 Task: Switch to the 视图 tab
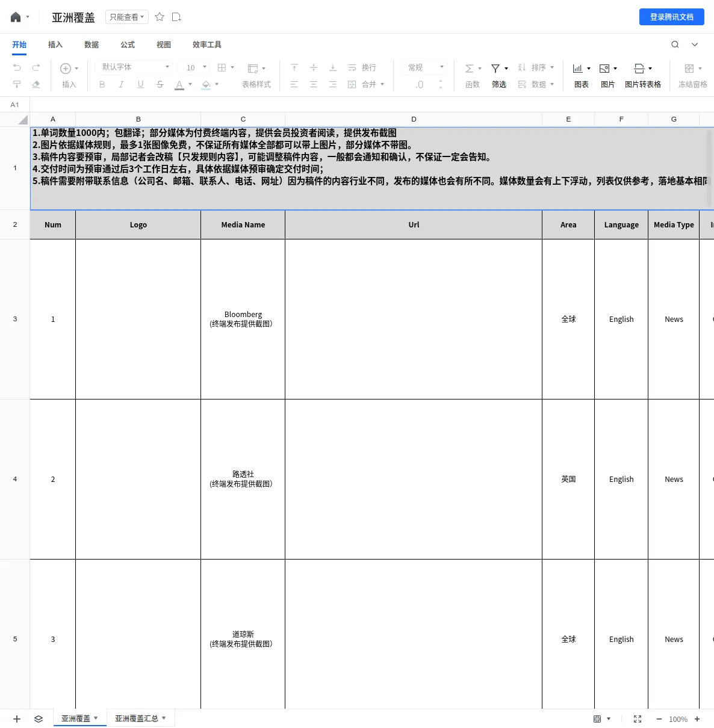click(x=164, y=45)
